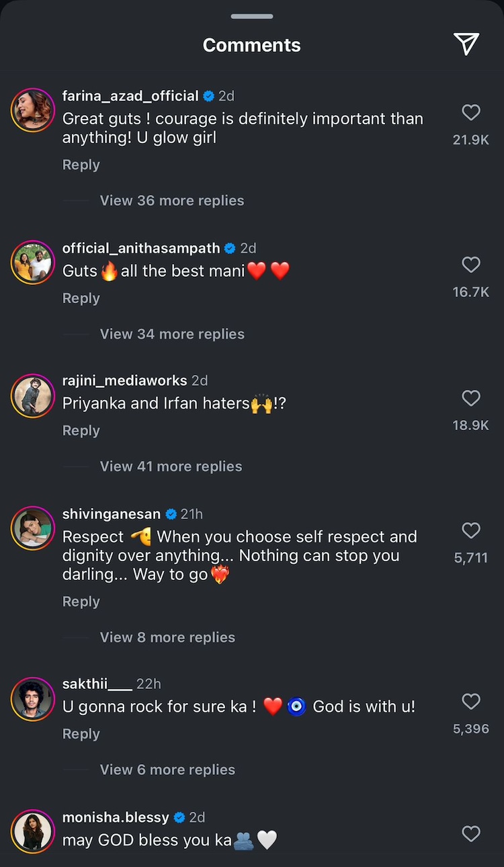The image size is (504, 867).
Task: Show View 8 more replies
Action: (167, 637)
